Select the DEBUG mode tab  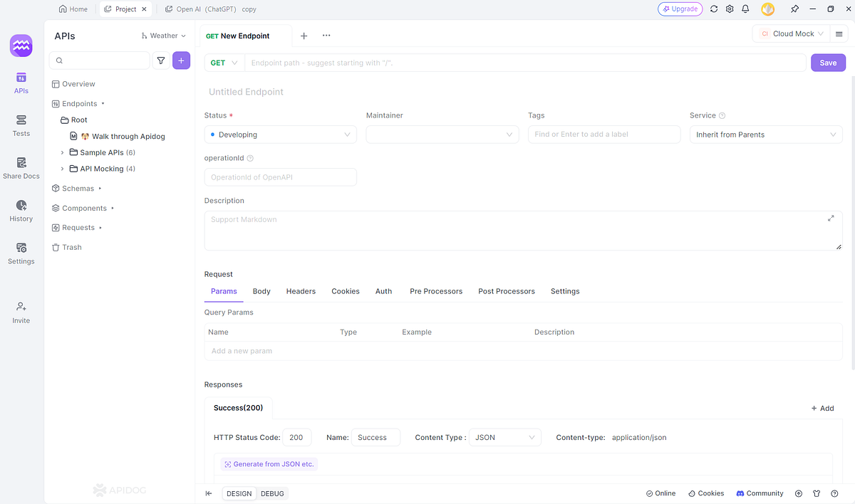[x=272, y=493]
